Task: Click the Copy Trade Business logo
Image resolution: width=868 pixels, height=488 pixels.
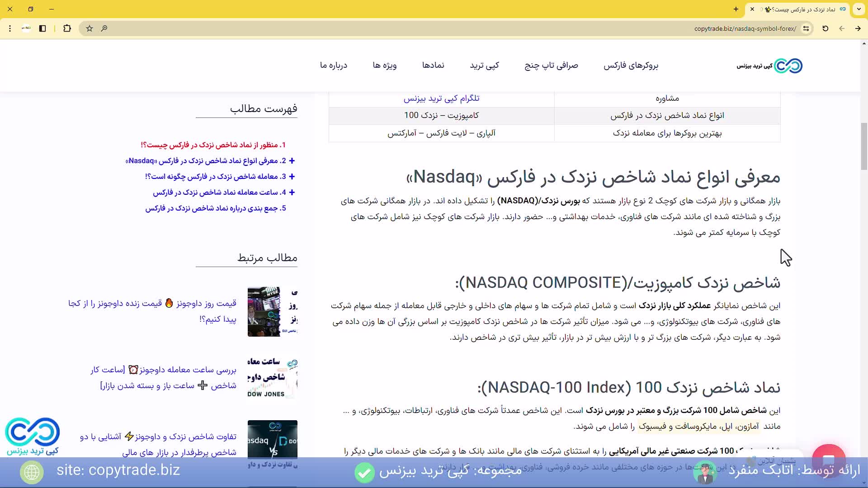Action: (x=769, y=66)
